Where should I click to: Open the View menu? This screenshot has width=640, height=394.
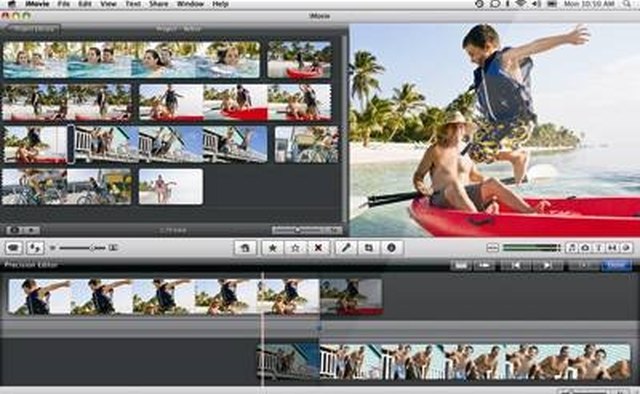pyautogui.click(x=108, y=4)
